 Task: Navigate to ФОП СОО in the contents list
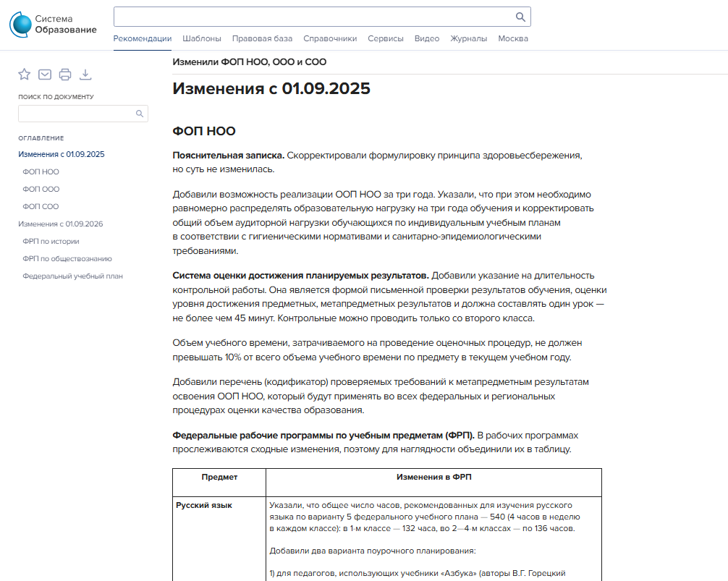[41, 206]
